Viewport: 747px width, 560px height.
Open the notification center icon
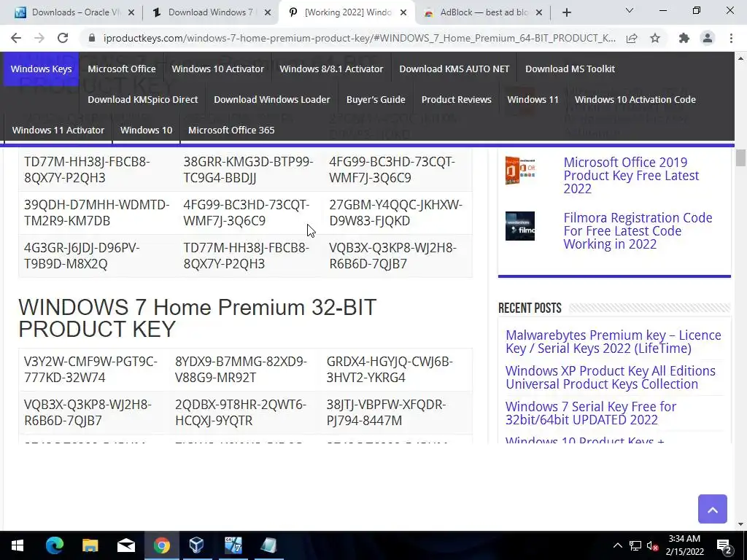(724, 545)
